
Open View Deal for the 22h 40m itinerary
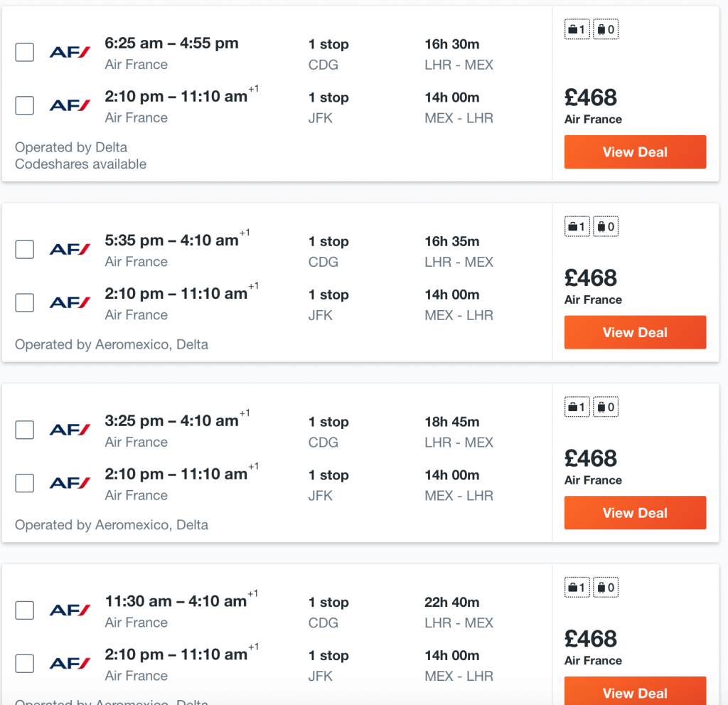635,691
